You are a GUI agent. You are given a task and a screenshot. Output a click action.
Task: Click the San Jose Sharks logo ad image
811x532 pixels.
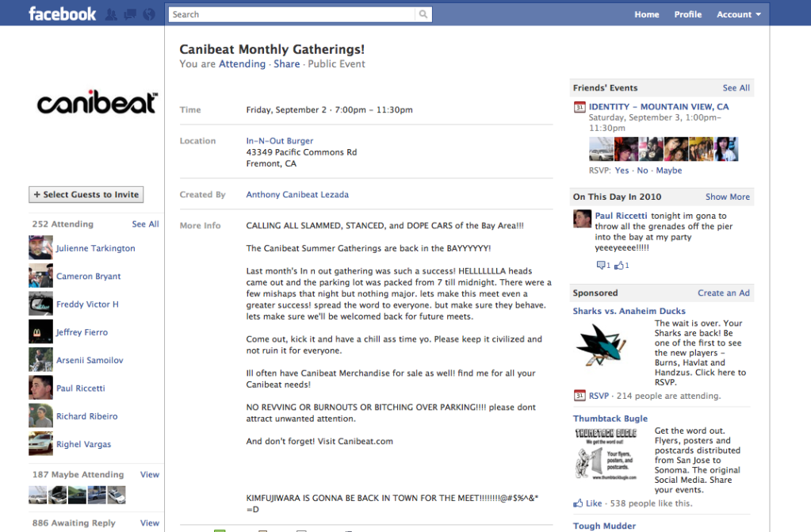(x=601, y=345)
